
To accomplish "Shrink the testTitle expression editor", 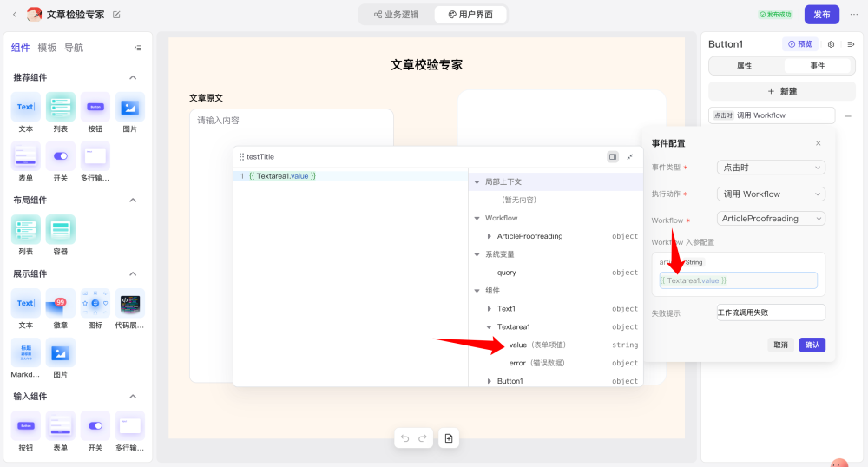I will pyautogui.click(x=630, y=156).
